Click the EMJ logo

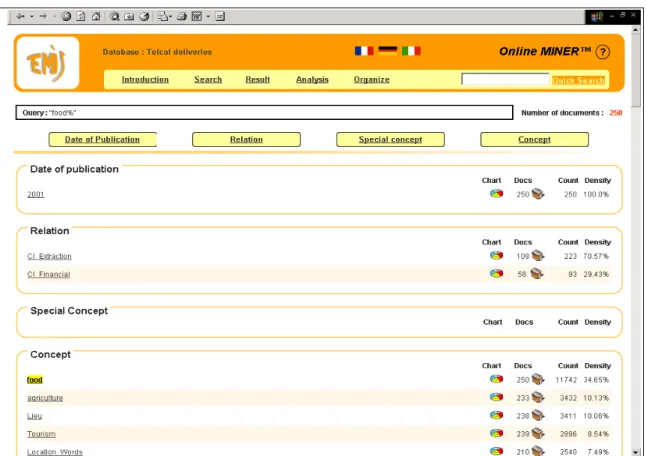tap(48, 63)
